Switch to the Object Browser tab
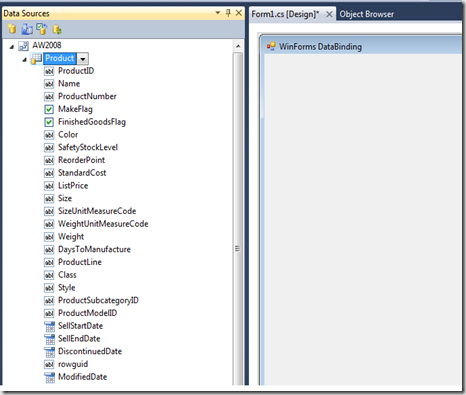This screenshot has width=466, height=395. (x=367, y=14)
